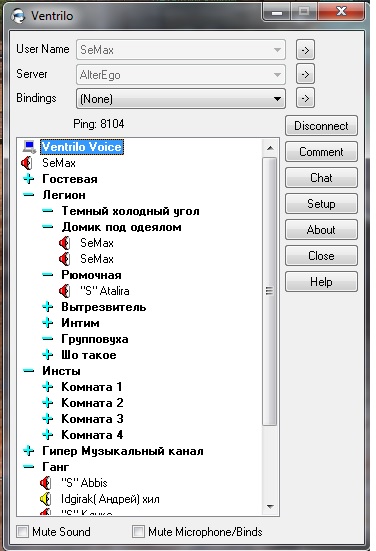Viewport: 376px width, 551px height.
Task: Click the channel list scrollbar thumb
Action: tap(270, 291)
